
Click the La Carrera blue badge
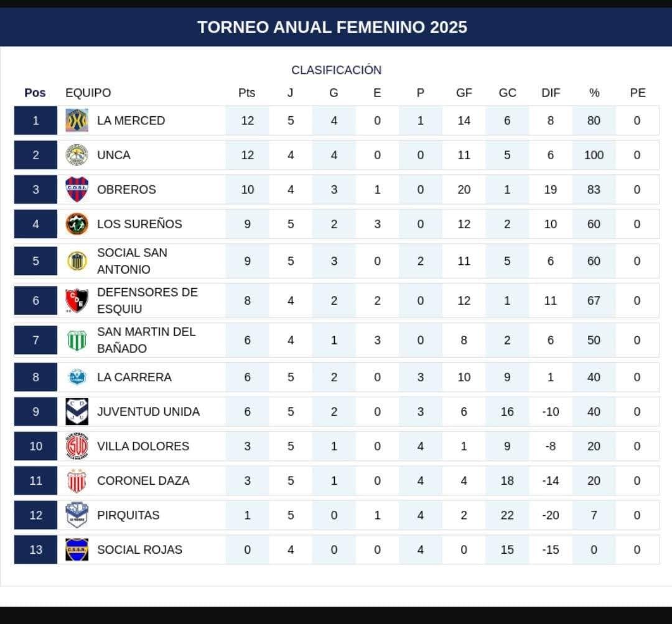point(77,377)
